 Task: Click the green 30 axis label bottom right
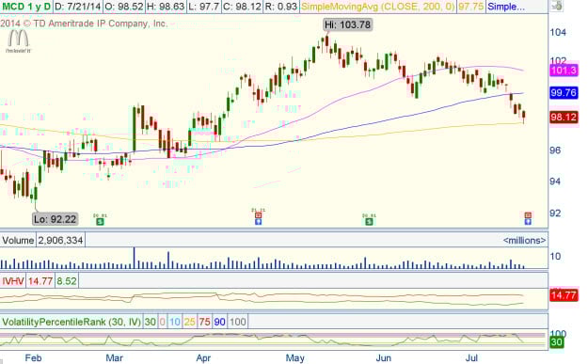pos(557,341)
